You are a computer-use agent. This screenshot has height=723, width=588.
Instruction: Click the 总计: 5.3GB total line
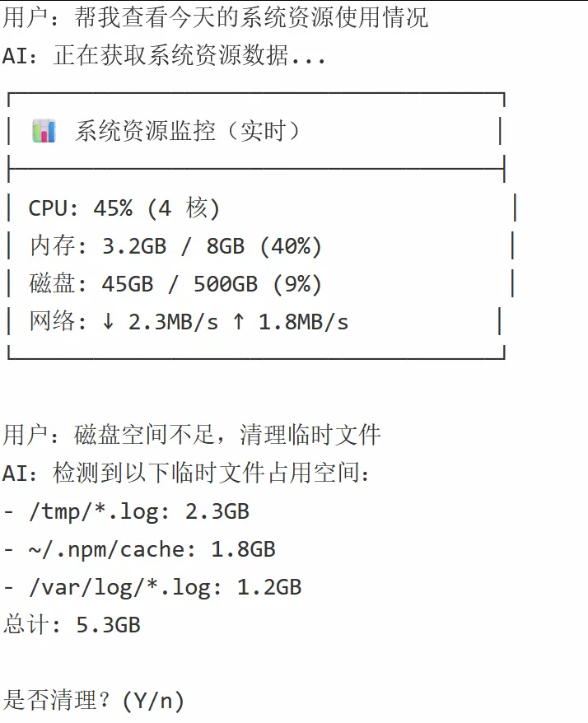pos(72,625)
